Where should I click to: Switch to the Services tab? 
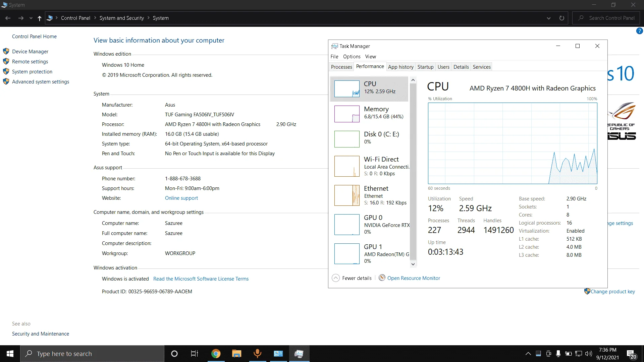tap(482, 67)
